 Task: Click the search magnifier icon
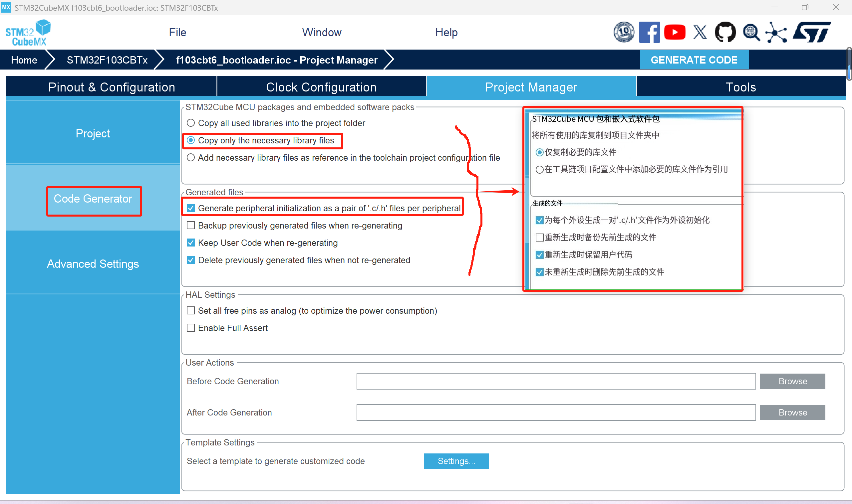pyautogui.click(x=751, y=32)
